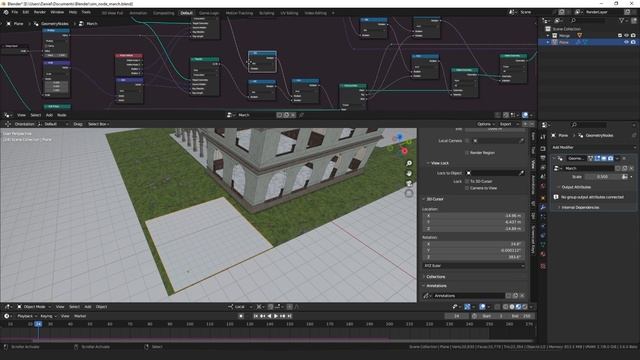This screenshot has height=360, width=640.
Task: Expand the Output Attributes subpanel
Action: (575, 187)
